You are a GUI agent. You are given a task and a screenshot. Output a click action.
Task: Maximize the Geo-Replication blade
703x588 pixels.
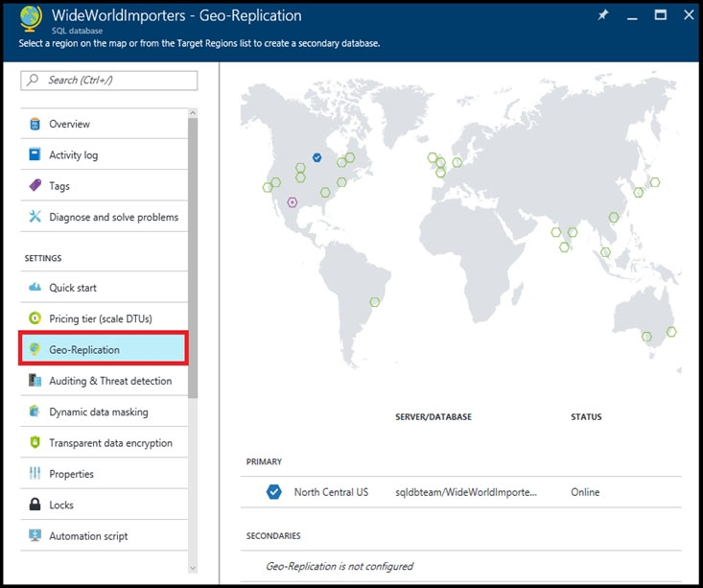coord(661,14)
